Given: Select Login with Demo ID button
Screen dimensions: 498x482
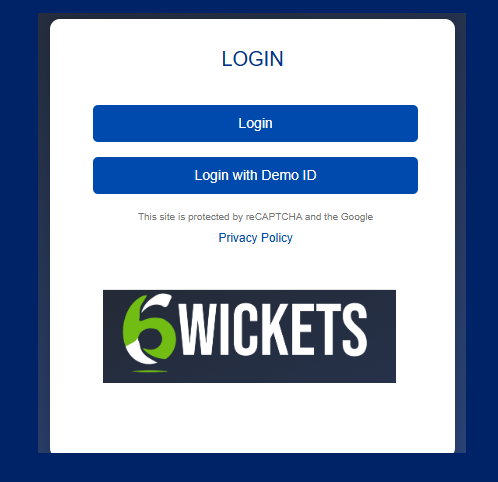Looking at the screenshot, I should [255, 175].
